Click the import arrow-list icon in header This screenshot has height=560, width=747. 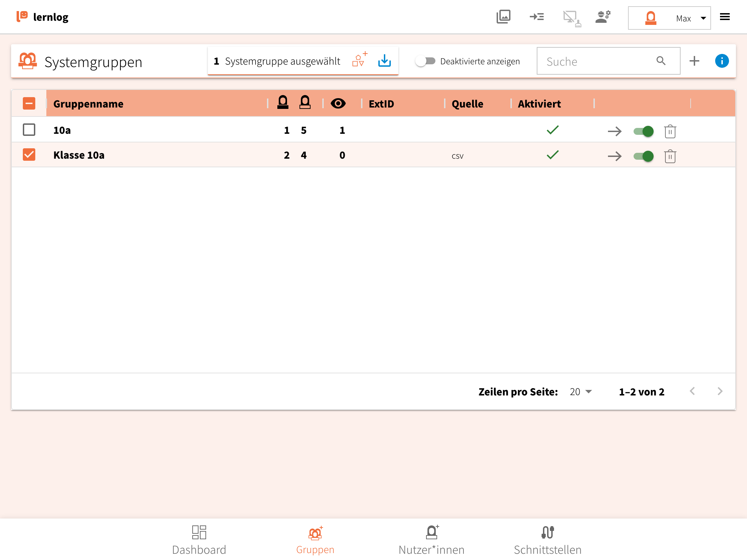pos(536,17)
